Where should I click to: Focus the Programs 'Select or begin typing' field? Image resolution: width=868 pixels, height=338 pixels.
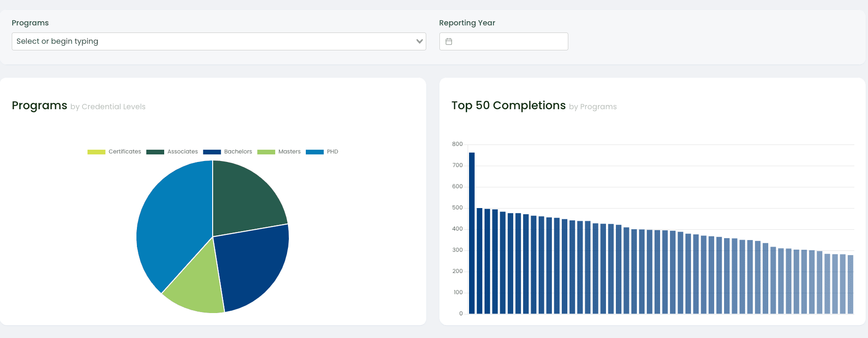[219, 41]
